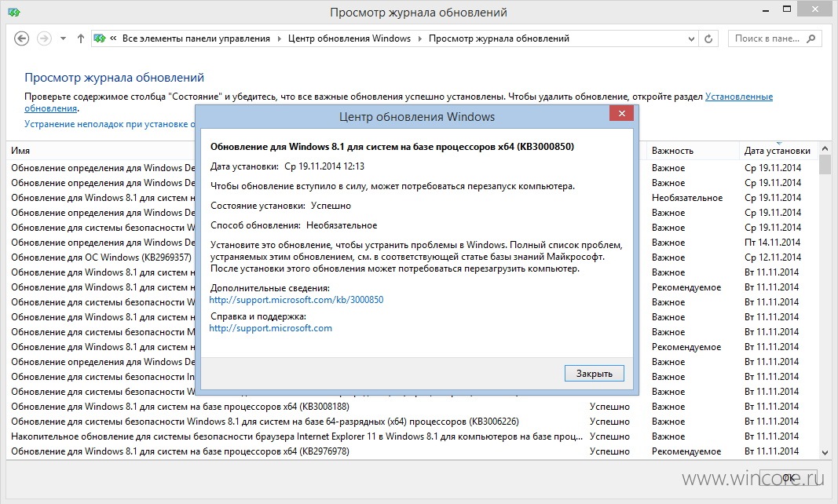This screenshot has width=838, height=504.
Task: Click the Forward navigation arrow
Action: (44, 38)
